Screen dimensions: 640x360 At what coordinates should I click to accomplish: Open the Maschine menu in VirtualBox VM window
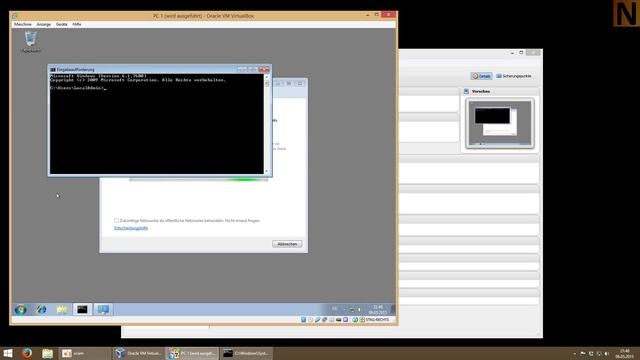click(x=22, y=24)
